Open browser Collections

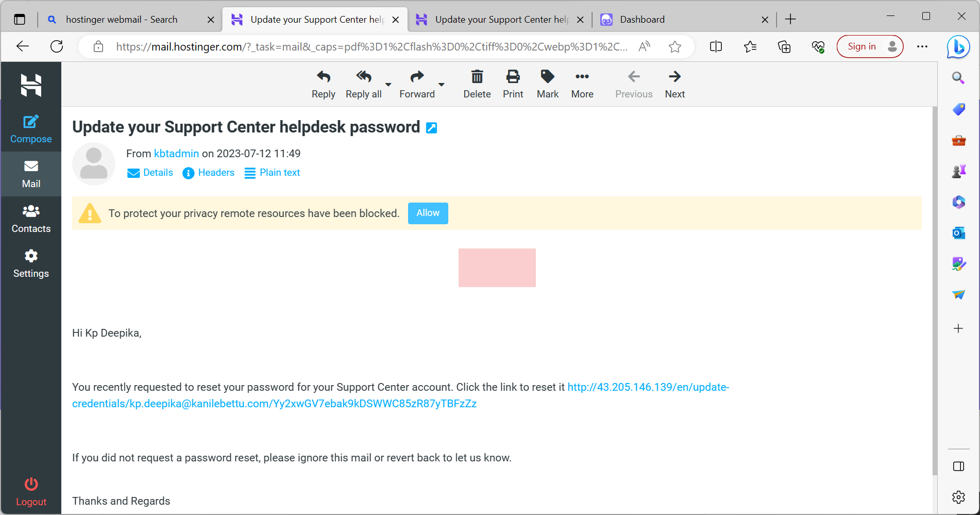784,47
